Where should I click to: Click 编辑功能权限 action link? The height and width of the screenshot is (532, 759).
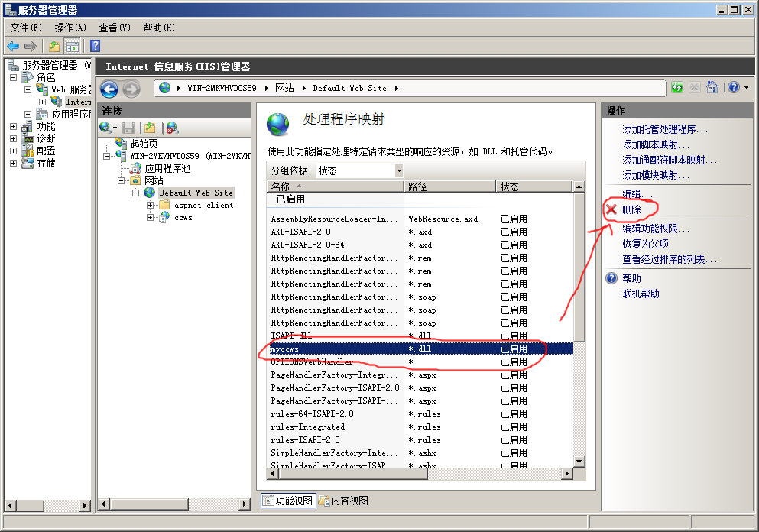655,229
